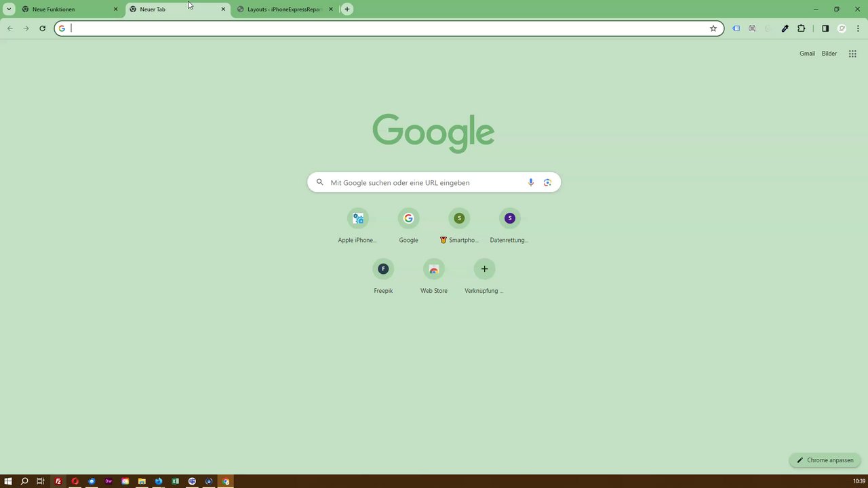Toggle the Chrome side panel
868x488 pixels.
(825, 28)
